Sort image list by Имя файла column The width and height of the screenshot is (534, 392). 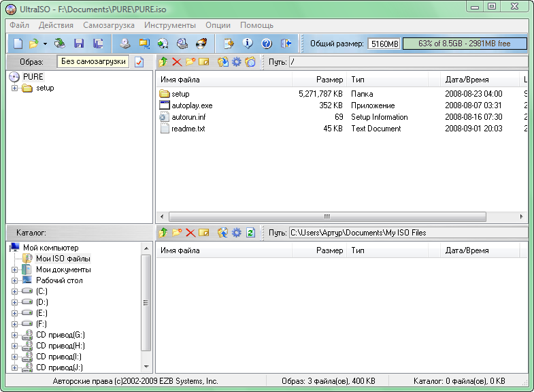224,80
